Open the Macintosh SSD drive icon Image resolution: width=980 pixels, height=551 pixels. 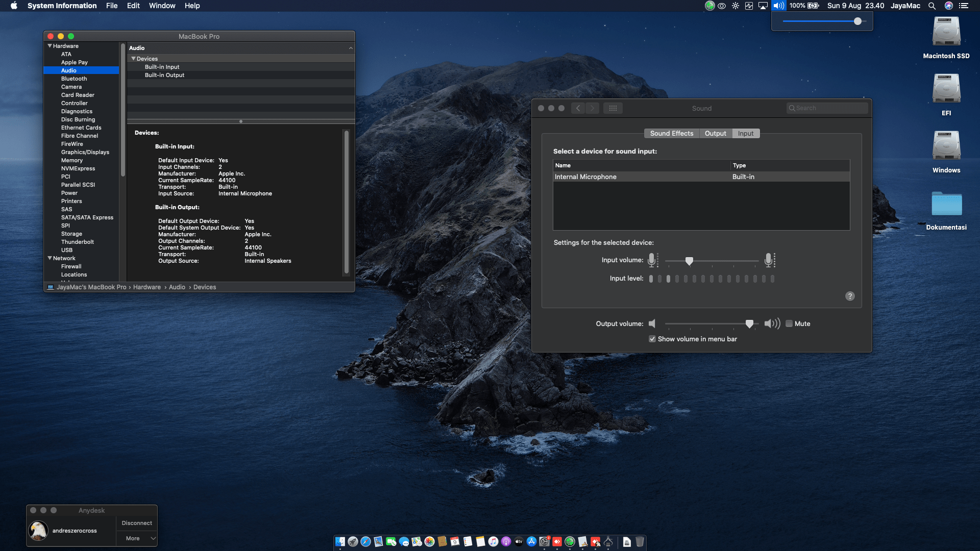coord(946,32)
